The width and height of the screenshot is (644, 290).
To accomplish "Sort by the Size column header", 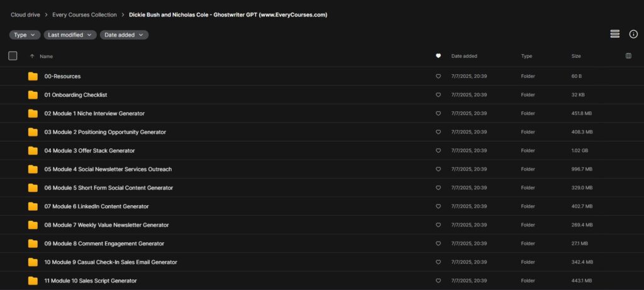I will pos(576,56).
